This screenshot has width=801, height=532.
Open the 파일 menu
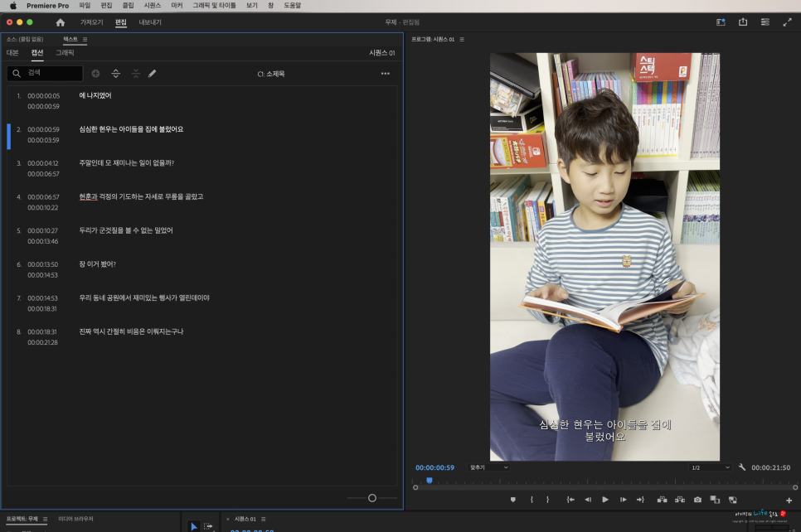point(85,6)
